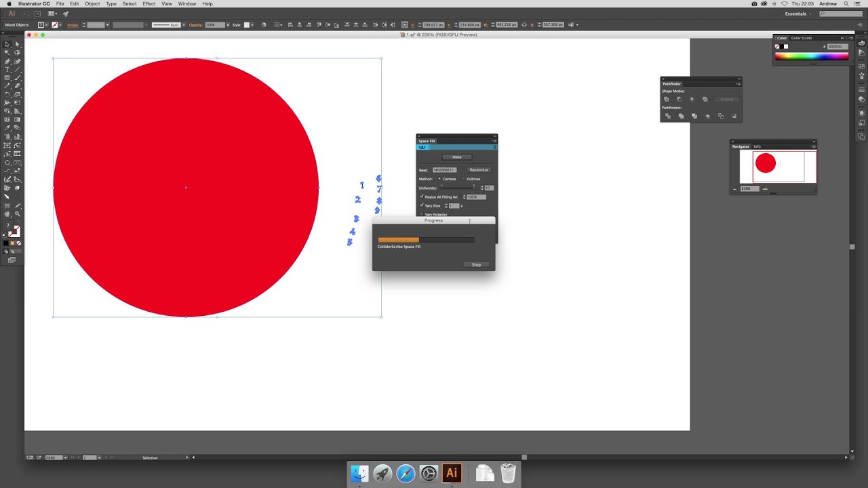Image resolution: width=868 pixels, height=488 pixels.
Task: Select the Direct Selection tool (white arrow)
Action: coord(17,44)
